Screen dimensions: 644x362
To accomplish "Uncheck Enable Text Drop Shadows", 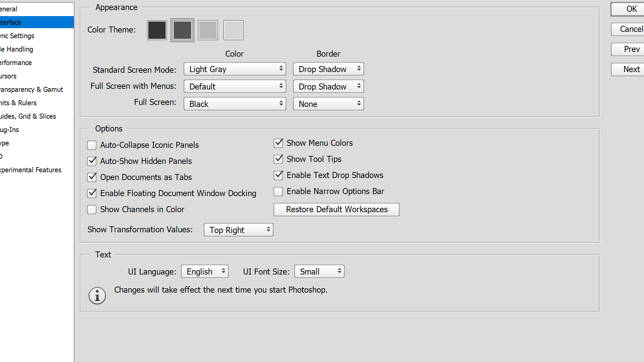I will 278,175.
